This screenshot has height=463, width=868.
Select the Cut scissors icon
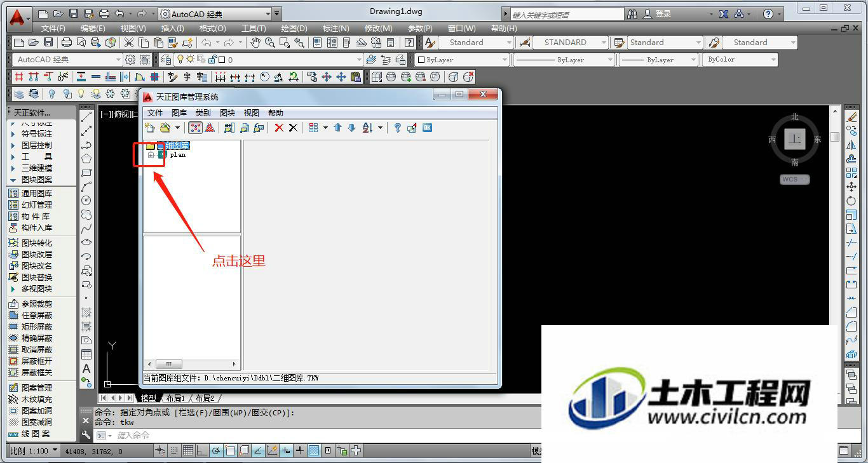129,43
